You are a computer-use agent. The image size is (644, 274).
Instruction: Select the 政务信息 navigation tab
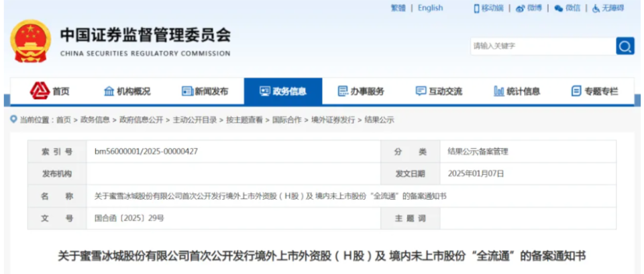click(282, 92)
